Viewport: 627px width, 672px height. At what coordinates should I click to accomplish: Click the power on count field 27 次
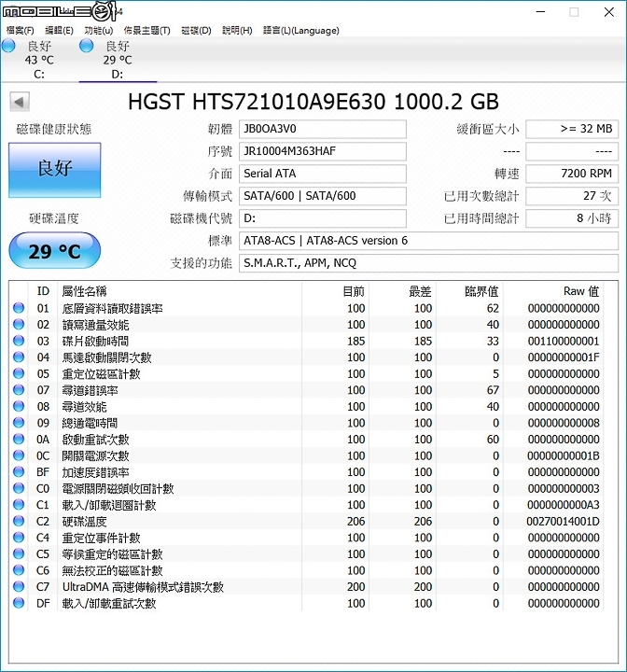572,196
